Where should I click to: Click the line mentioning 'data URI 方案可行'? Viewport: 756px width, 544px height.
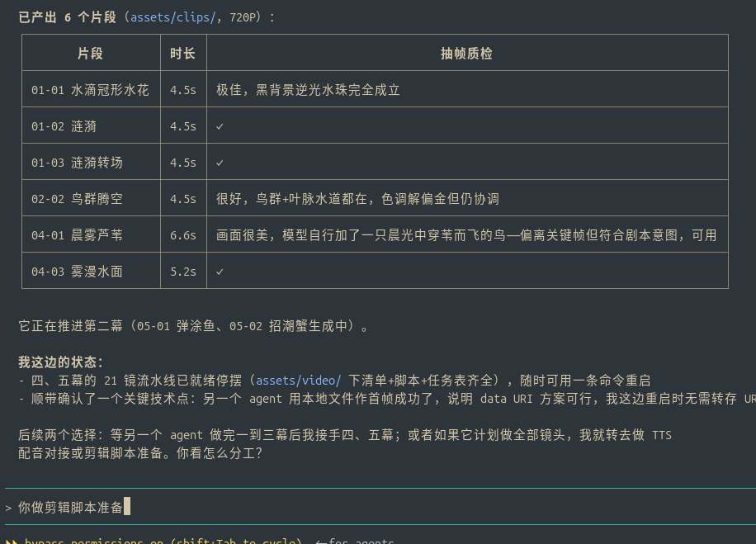(387, 399)
